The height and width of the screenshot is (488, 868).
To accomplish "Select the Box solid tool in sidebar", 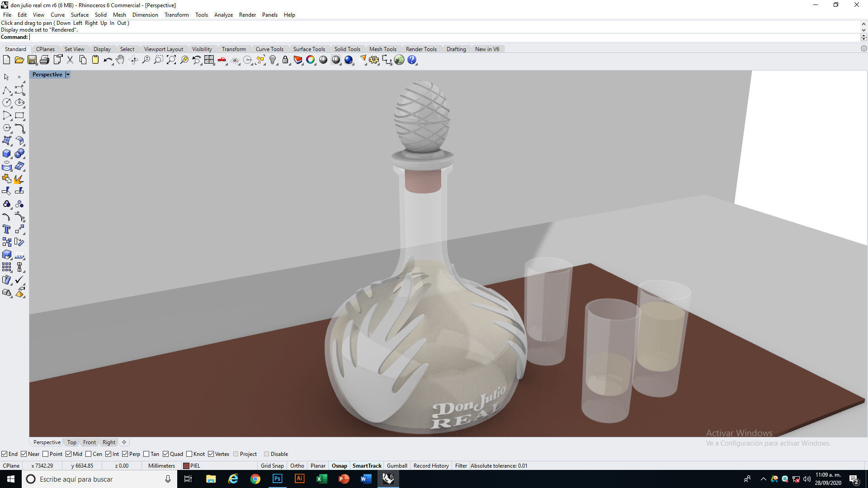I will point(7,154).
